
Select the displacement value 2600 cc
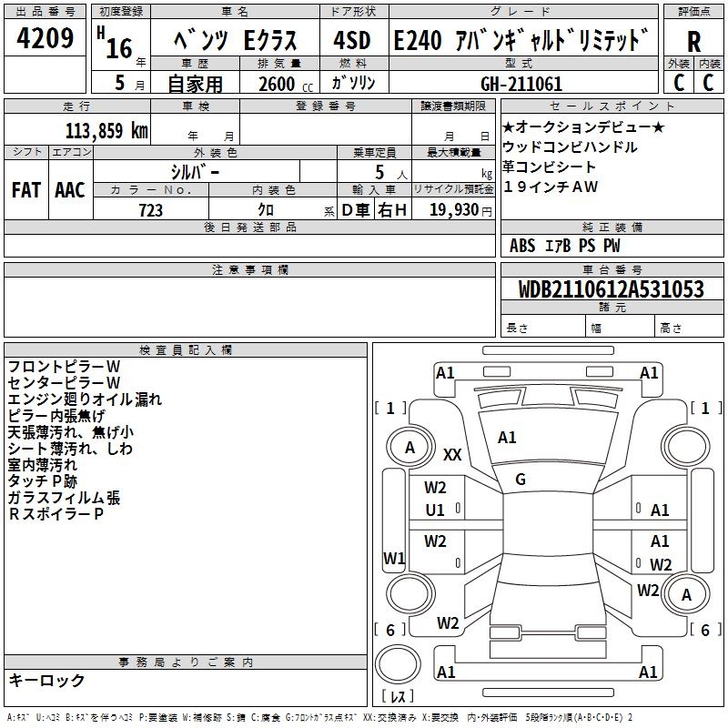(286, 84)
